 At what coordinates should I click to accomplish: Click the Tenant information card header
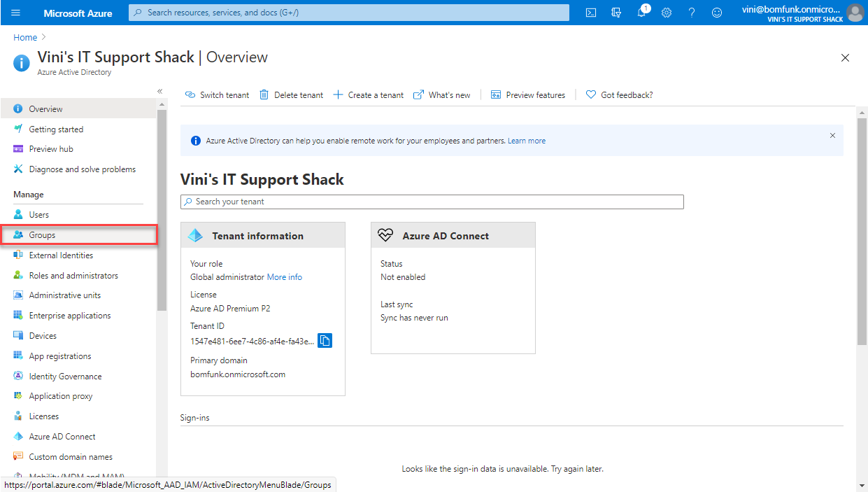[263, 235]
